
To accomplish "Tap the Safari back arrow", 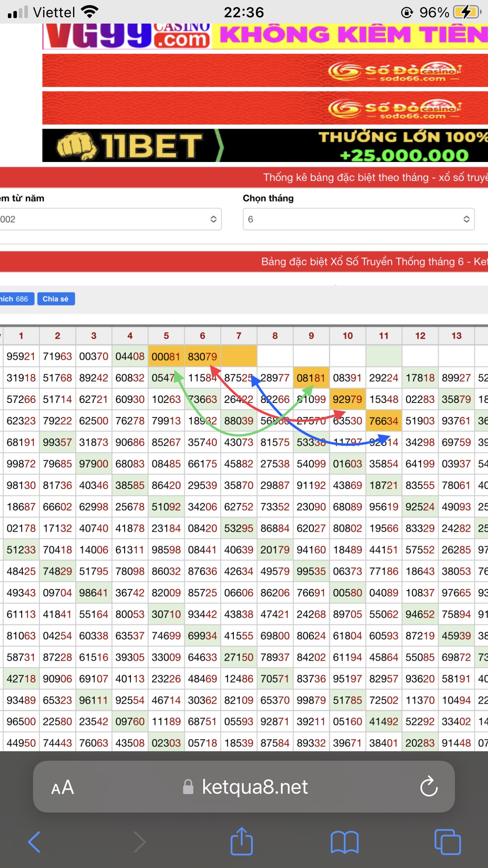I will point(34,842).
